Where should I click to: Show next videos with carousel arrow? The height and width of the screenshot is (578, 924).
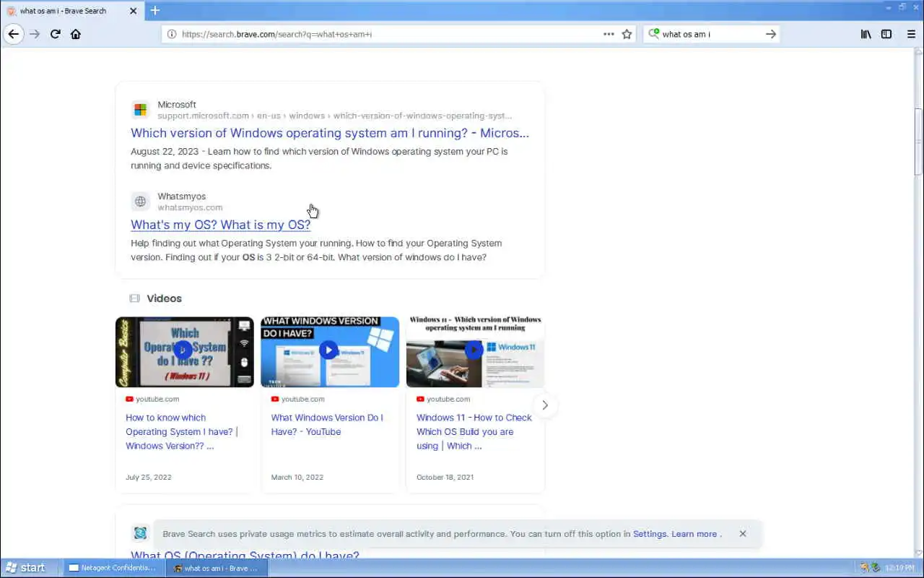[x=545, y=405]
